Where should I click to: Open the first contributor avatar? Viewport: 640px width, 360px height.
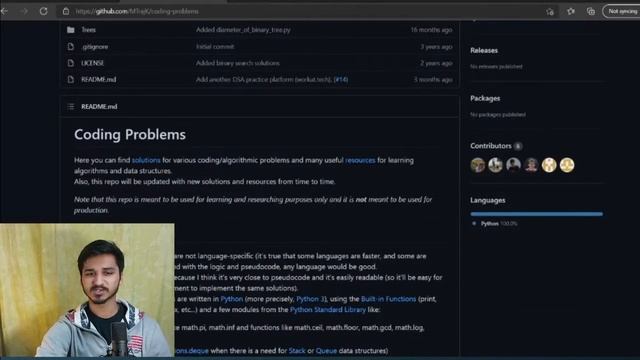point(478,165)
